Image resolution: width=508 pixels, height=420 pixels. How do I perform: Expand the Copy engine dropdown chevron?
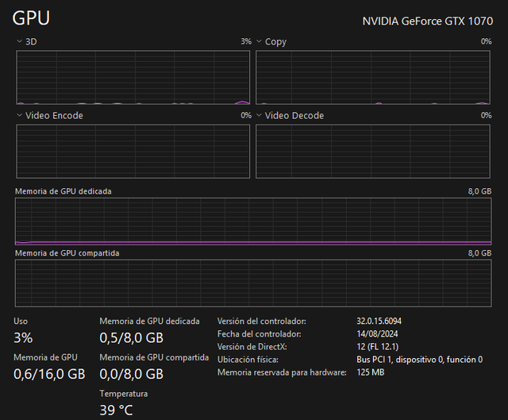tap(260, 41)
